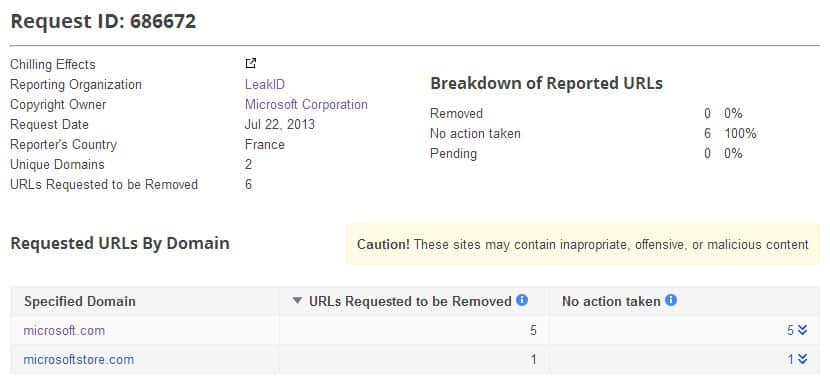Open the LeakID reporting organization link
Viewport: 830px width, 381px height.
pyautogui.click(x=265, y=85)
